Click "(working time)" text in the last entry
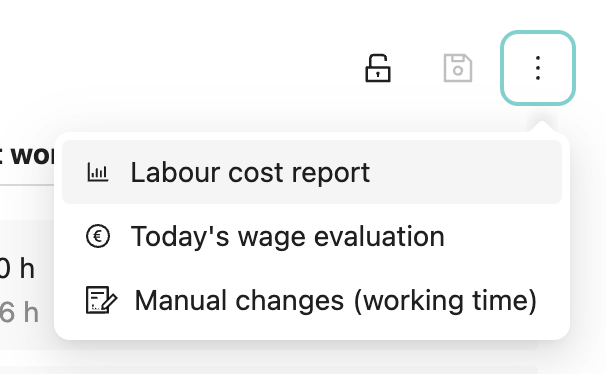Image resolution: width=606 pixels, height=374 pixels. 445,301
